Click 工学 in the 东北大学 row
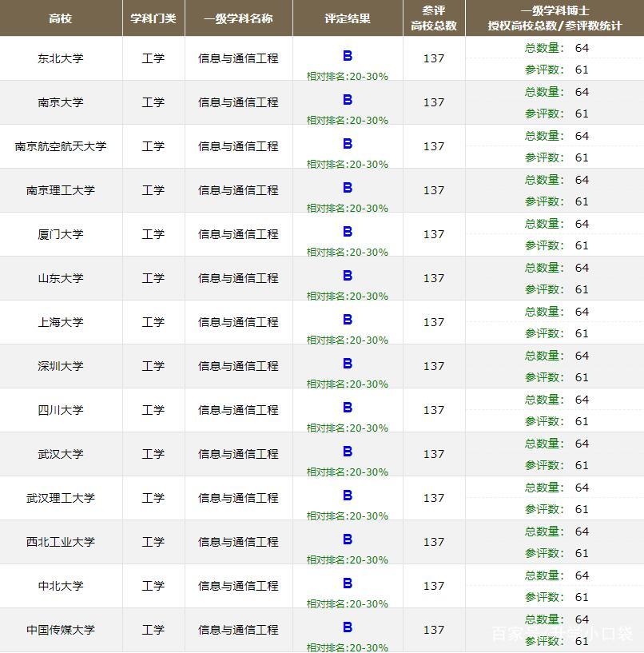 [153, 58]
